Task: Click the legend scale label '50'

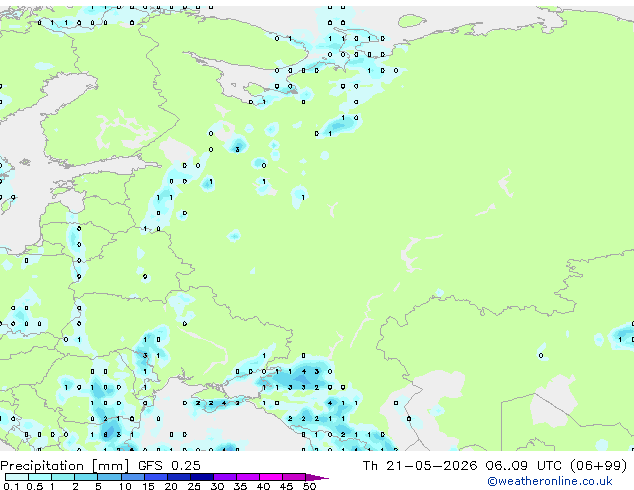Action: point(309,486)
